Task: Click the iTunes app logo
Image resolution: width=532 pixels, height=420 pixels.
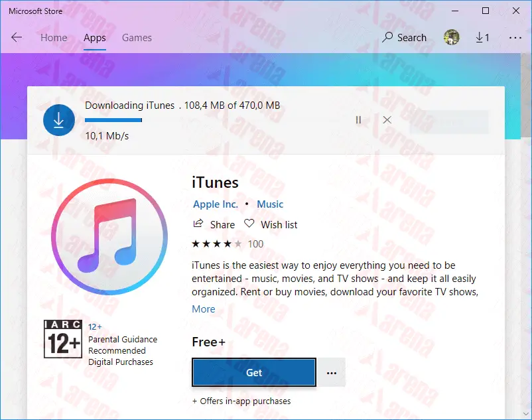Action: pyautogui.click(x=109, y=236)
